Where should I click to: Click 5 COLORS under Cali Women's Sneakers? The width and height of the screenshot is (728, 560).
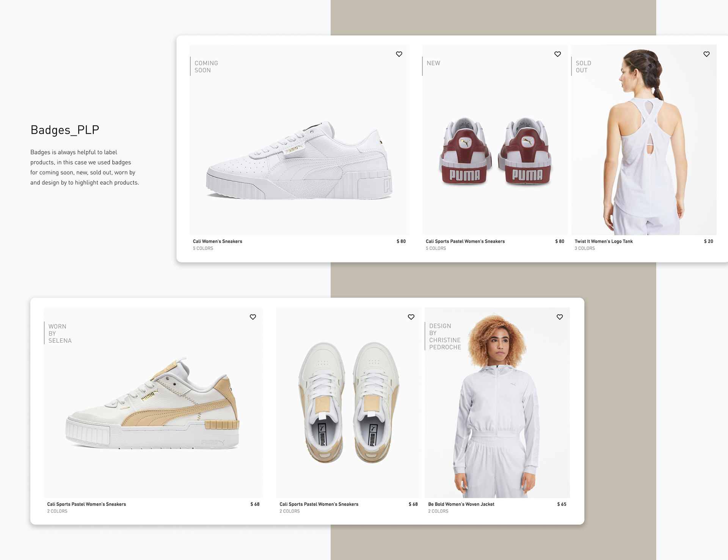coord(203,248)
